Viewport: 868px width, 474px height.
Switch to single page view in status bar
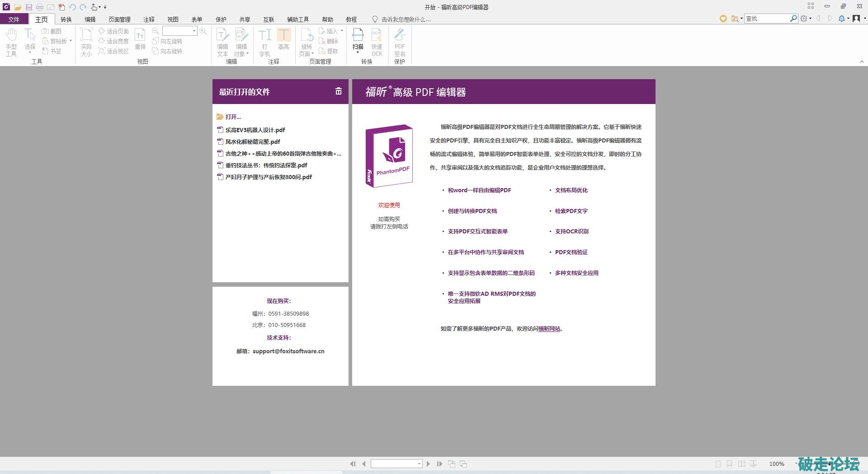click(x=718, y=464)
